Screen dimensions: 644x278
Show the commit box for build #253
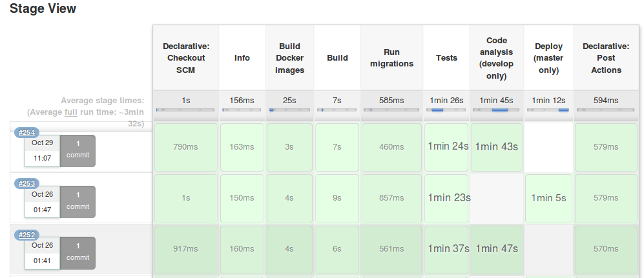coord(78,202)
